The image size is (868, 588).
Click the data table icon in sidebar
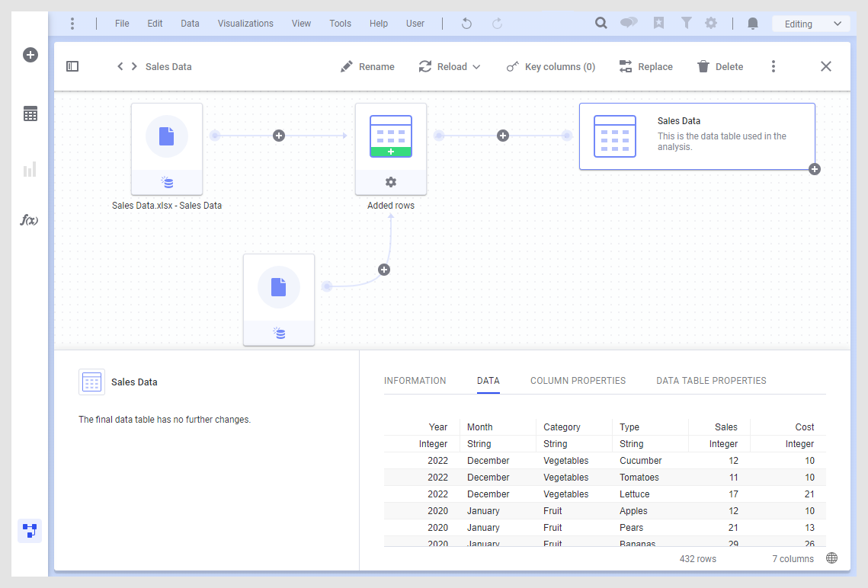click(30, 114)
